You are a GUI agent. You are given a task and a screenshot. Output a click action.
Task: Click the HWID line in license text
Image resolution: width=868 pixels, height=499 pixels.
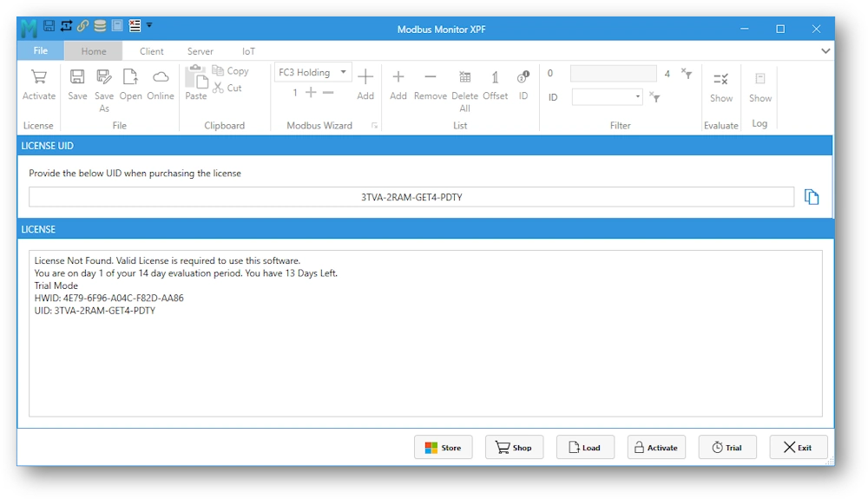click(109, 298)
